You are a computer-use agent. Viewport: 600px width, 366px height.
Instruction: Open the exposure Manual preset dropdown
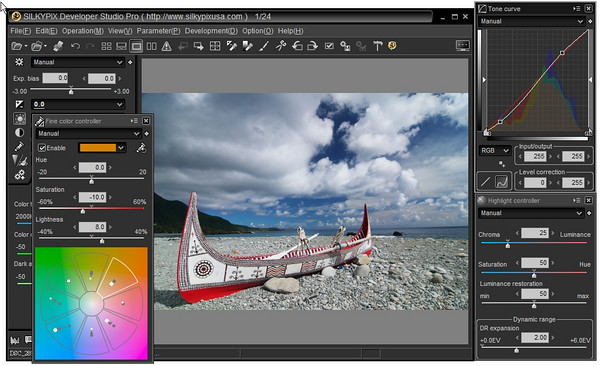pyautogui.click(x=78, y=62)
